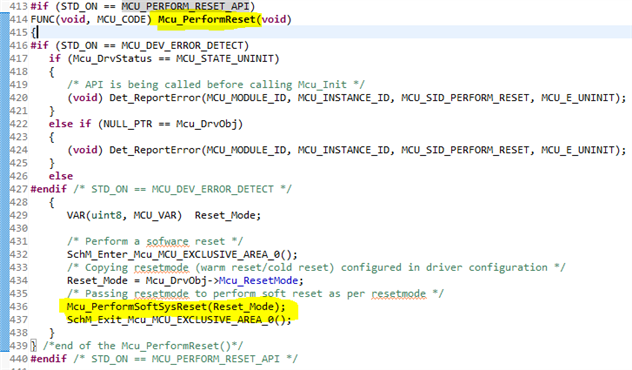Click the else keyword on line 426
The height and width of the screenshot is (370, 632).
click(61, 176)
